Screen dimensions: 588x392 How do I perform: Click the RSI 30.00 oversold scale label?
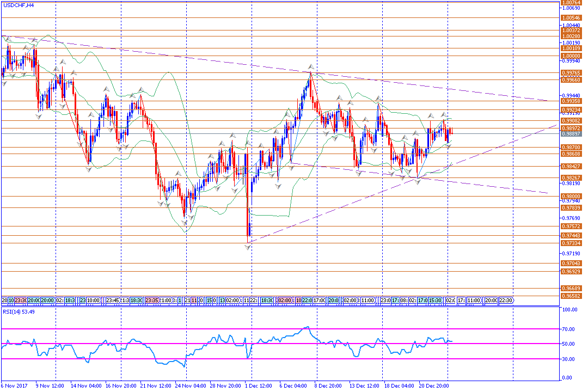568,359
